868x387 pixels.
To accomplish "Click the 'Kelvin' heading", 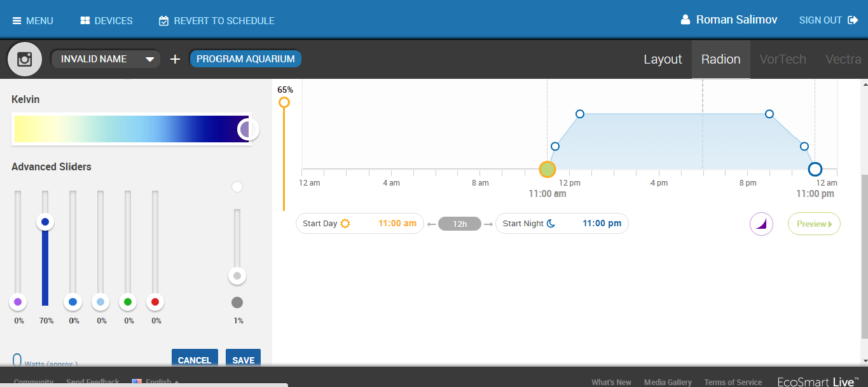I will [25, 100].
